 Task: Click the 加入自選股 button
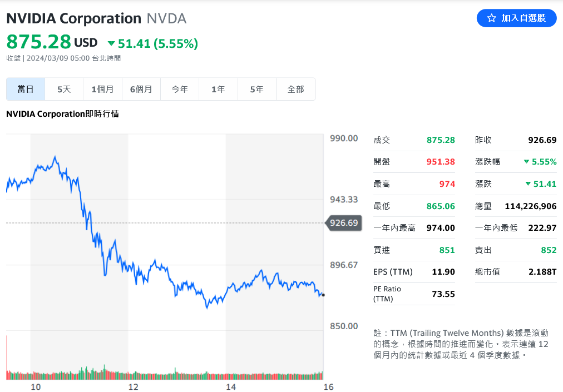click(x=517, y=18)
